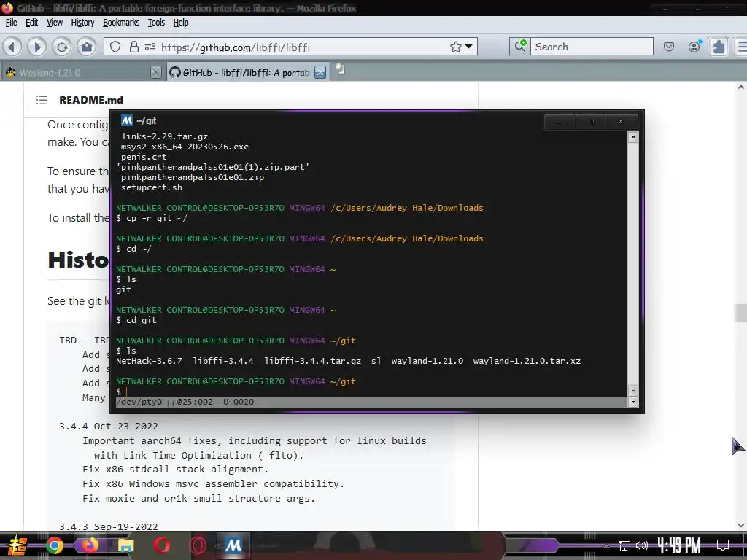This screenshot has width=747, height=560.
Task: Open the Edit menu
Action: [31, 23]
